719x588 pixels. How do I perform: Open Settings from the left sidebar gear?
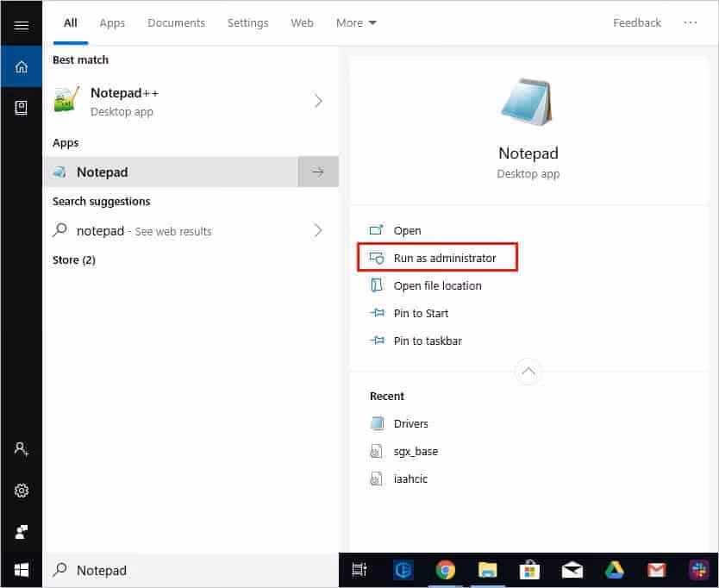click(x=21, y=490)
